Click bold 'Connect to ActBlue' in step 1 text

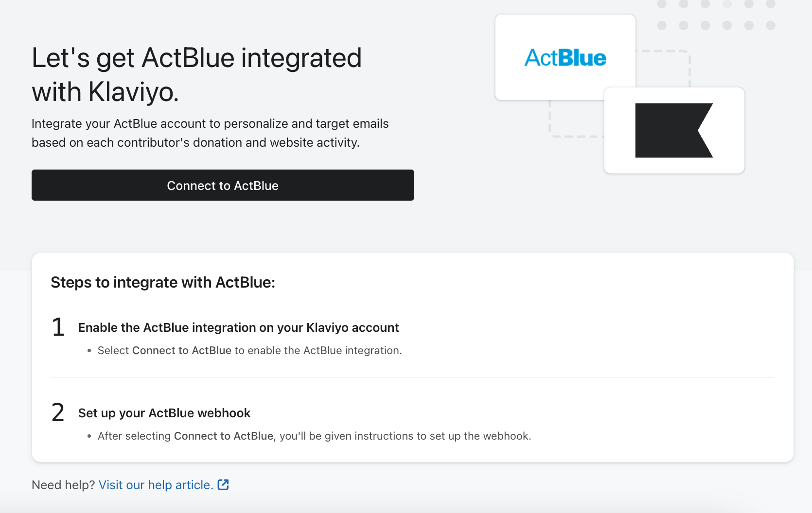[x=181, y=351]
